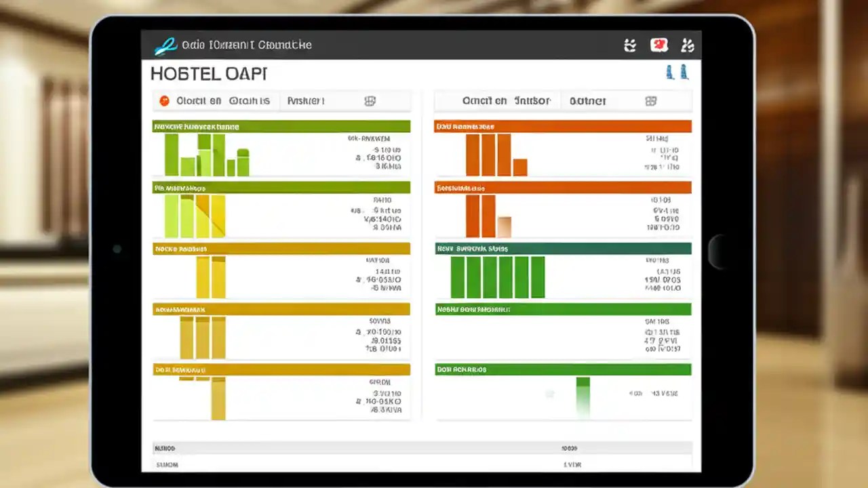The height and width of the screenshot is (488, 868).
Task: Click the HOSTEL OAPI page title
Action: (208, 73)
